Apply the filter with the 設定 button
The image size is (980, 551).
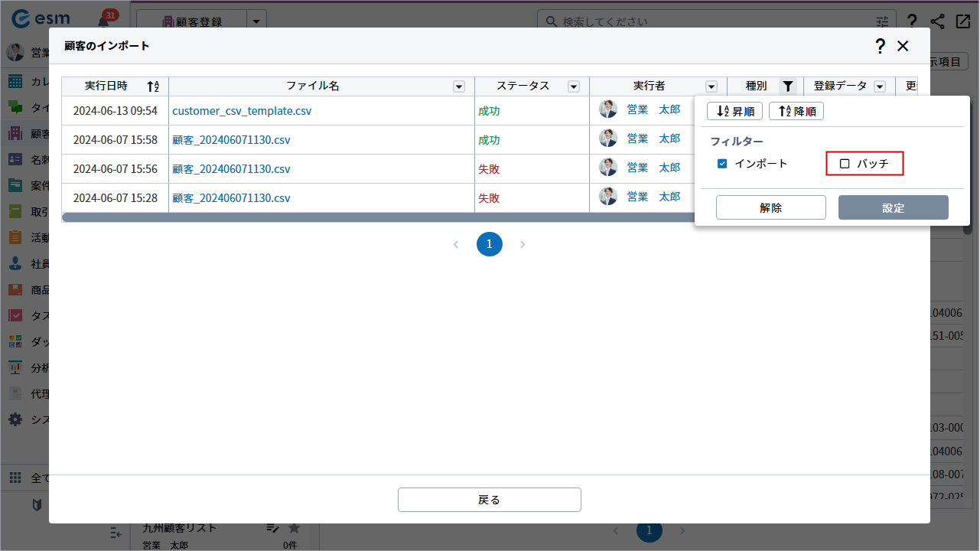tap(893, 207)
